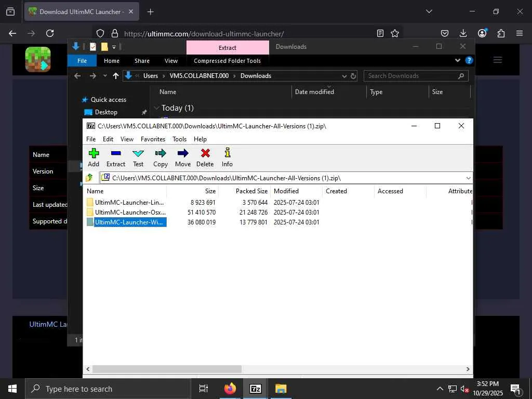Open Compressed Folder Tools tab
This screenshot has height=399, width=532.
coord(228,61)
